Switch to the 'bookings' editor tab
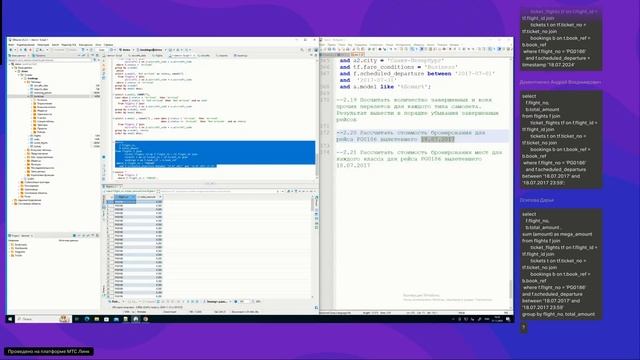The height and width of the screenshot is (360, 640). [241, 56]
